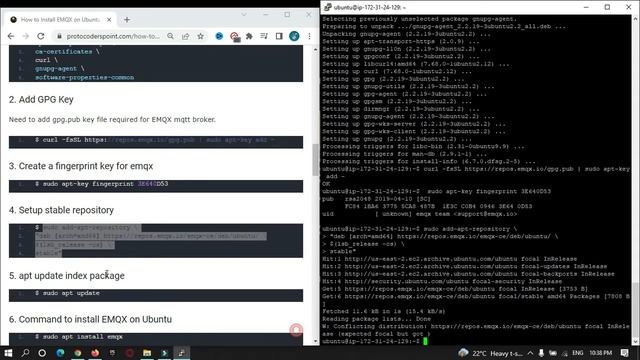Open the media control playlist icon
The width and height of the screenshot is (640, 360).
264,36
